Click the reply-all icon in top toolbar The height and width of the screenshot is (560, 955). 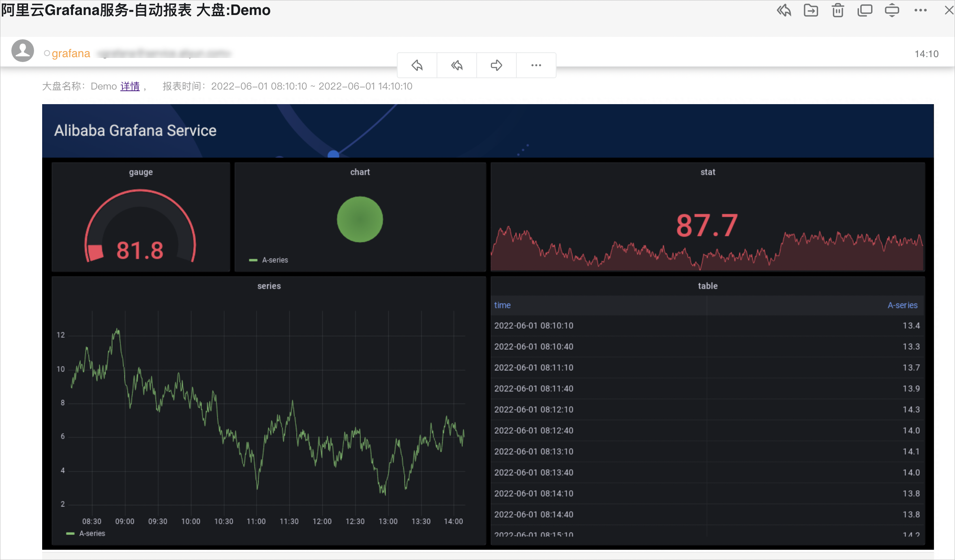point(784,10)
